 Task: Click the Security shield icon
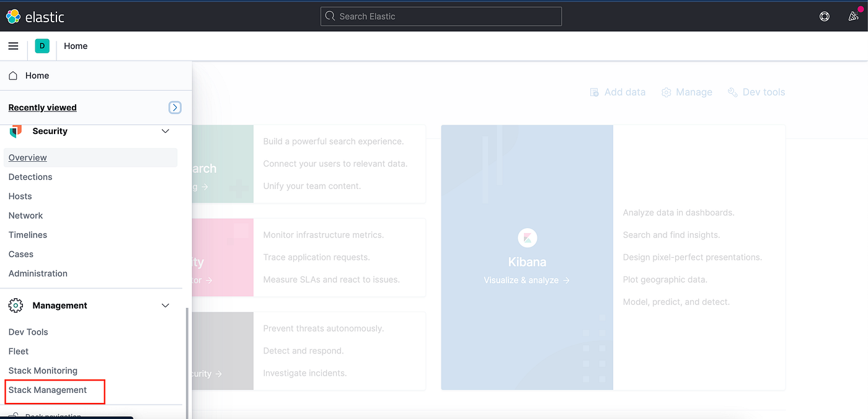click(x=15, y=131)
